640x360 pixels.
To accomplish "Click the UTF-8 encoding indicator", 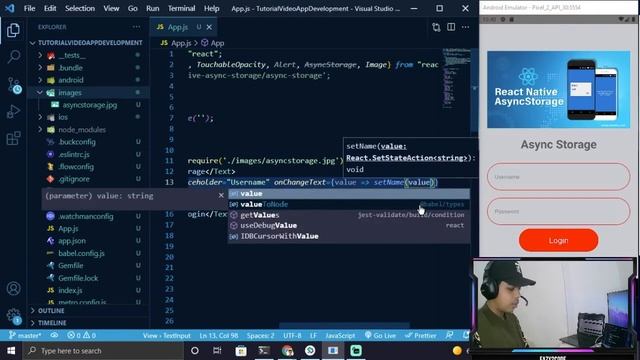I will click(x=292, y=336).
